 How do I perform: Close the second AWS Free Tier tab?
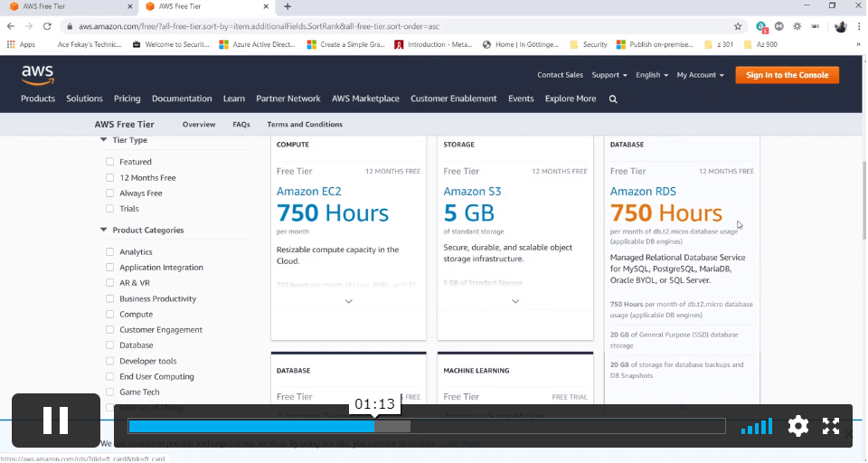266,6
